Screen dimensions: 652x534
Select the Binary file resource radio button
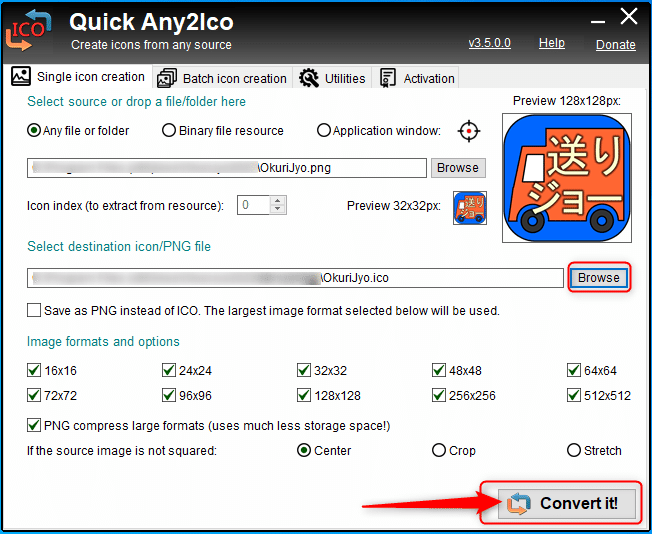tap(169, 131)
